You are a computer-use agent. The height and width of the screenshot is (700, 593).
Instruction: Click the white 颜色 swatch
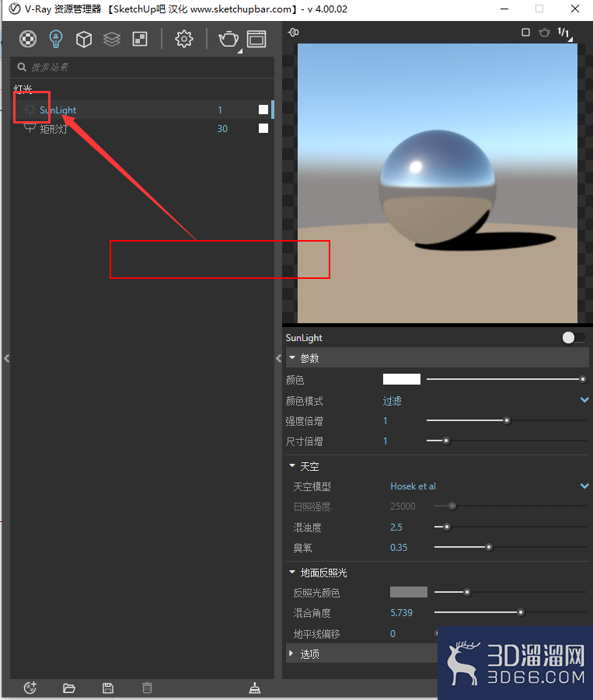tap(402, 379)
